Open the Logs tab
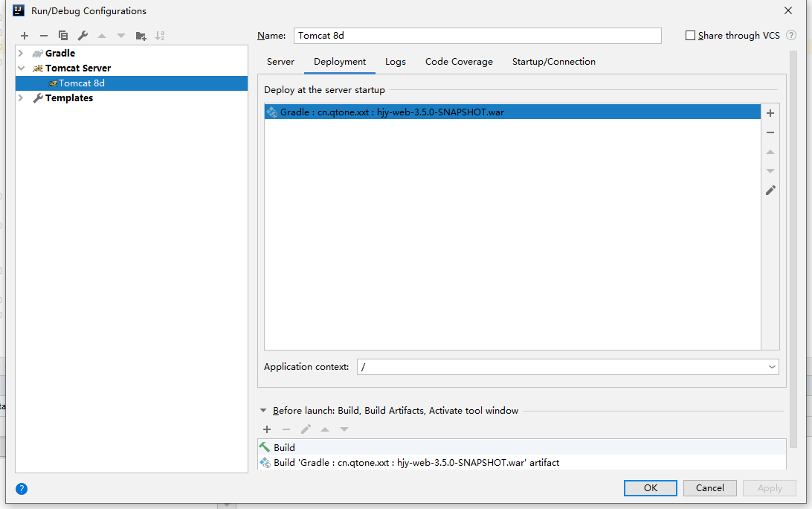This screenshot has height=509, width=812. 395,62
